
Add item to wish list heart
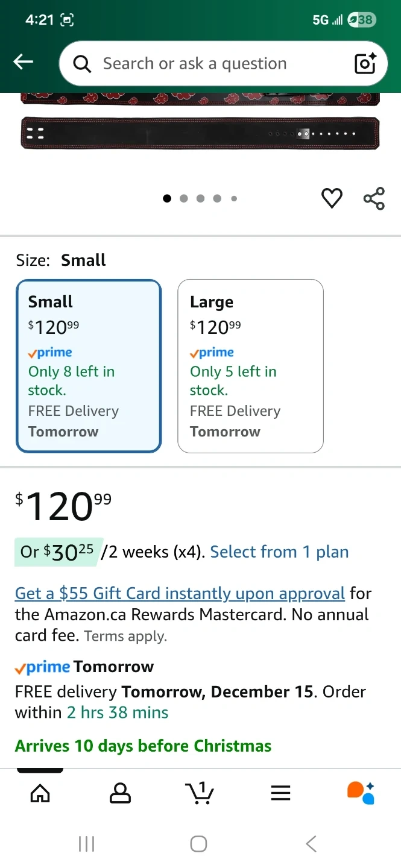tap(332, 198)
